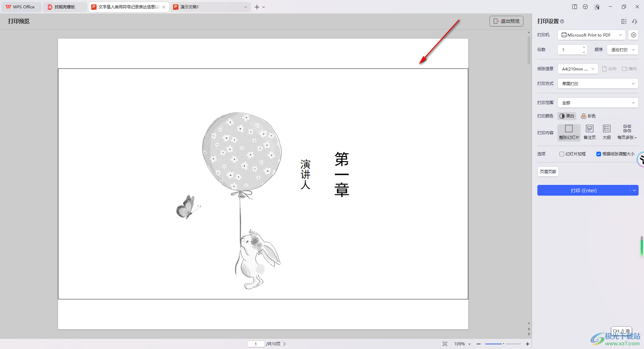
Task: Click the fit-to-window zoom icon
Action: [x=445, y=344]
